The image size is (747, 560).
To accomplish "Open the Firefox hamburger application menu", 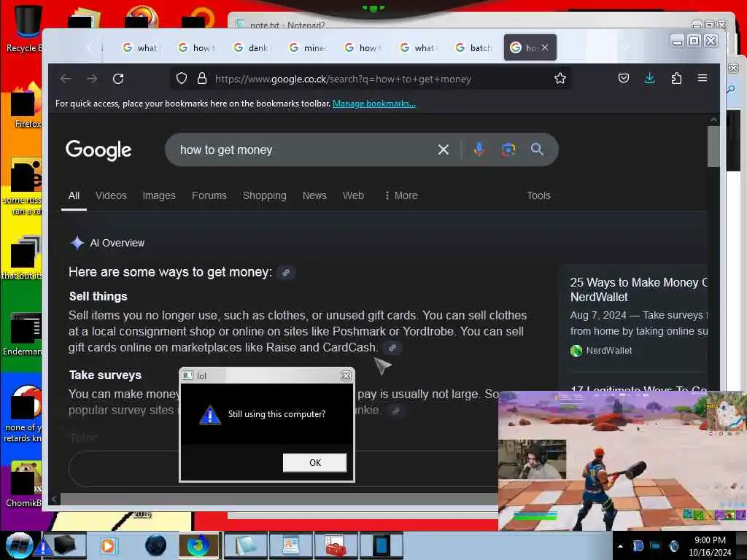I will tap(703, 77).
